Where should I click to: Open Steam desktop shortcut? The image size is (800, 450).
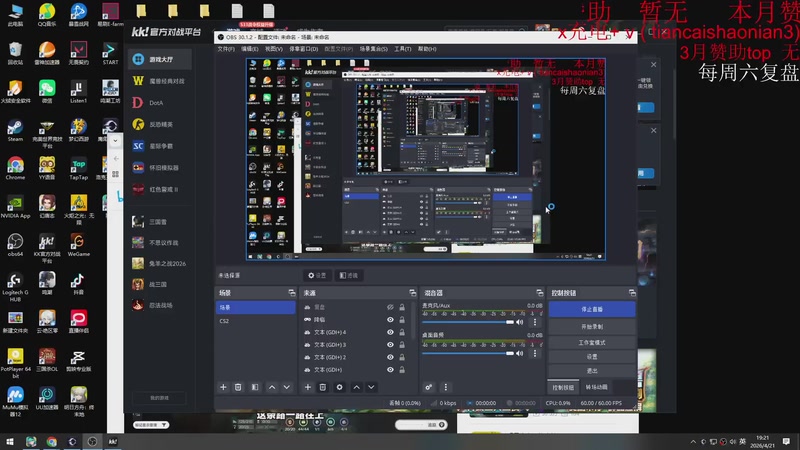[15, 130]
